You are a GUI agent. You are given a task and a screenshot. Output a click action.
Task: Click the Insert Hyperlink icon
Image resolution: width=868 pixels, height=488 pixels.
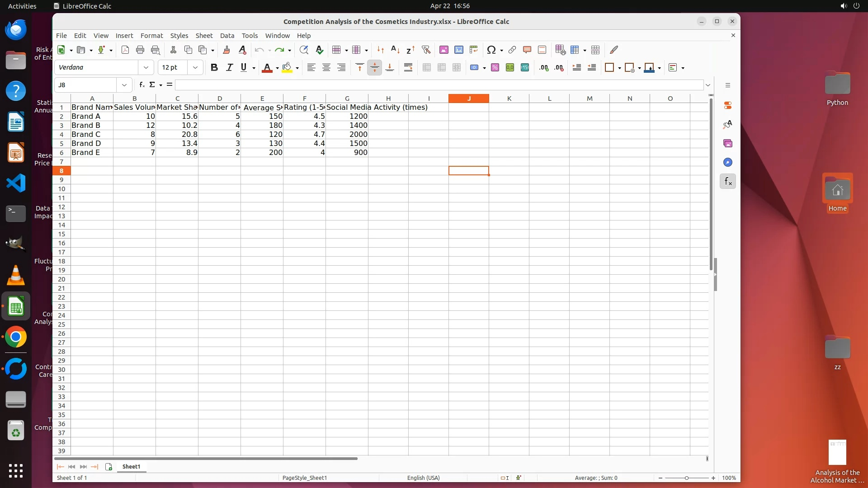tap(512, 50)
